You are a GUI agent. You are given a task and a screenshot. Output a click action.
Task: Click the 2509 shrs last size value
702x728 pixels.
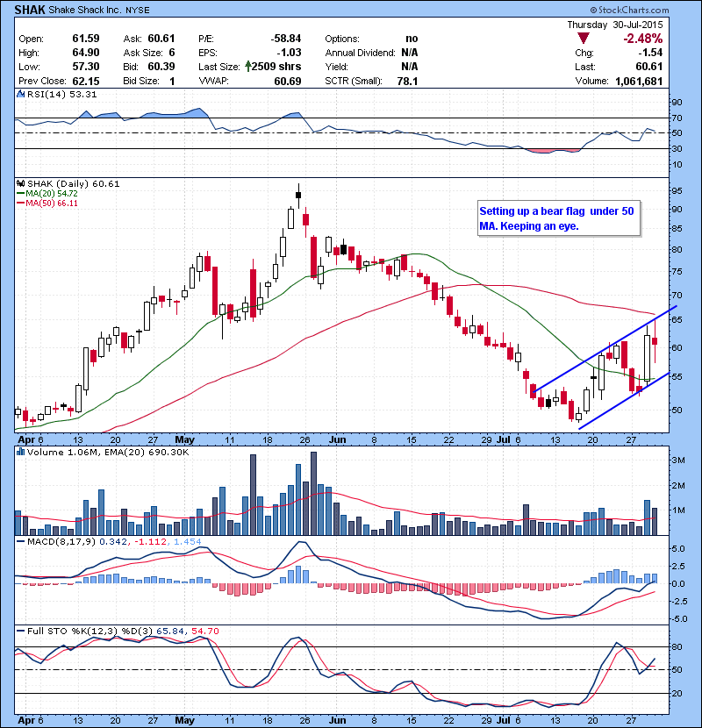pos(276,67)
